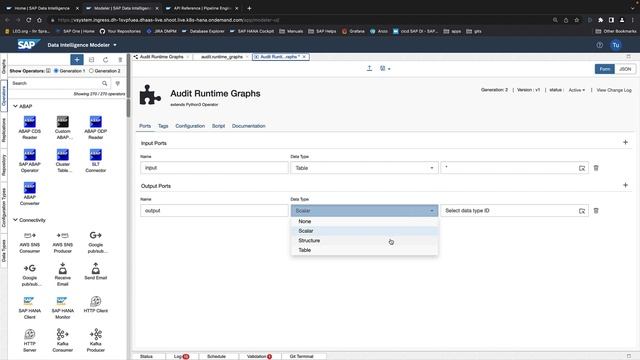Viewport: 640px width, 360px height.
Task: Browse data type ID for input port
Action: 582,168
